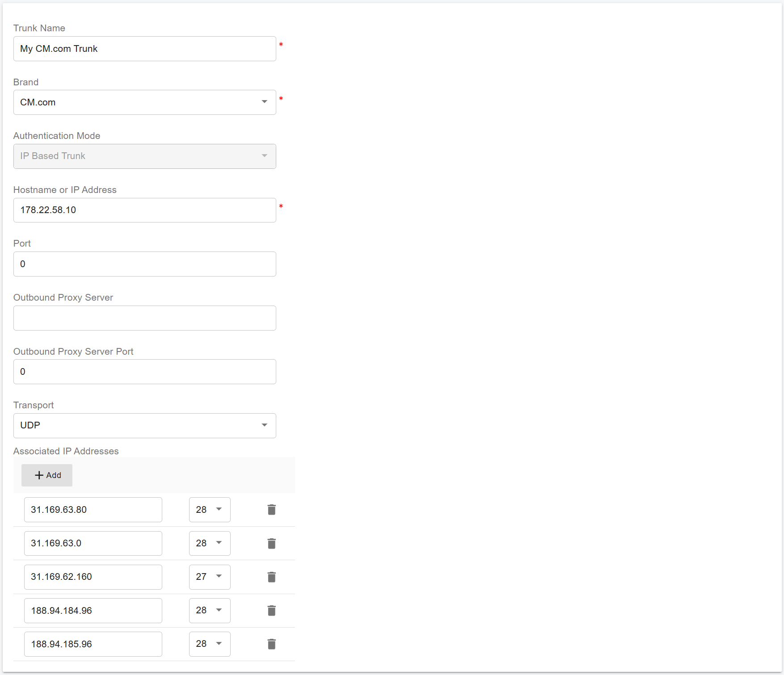This screenshot has width=784, height=675.
Task: Click the disabled Authentication Mode dropdown
Action: [x=144, y=156]
